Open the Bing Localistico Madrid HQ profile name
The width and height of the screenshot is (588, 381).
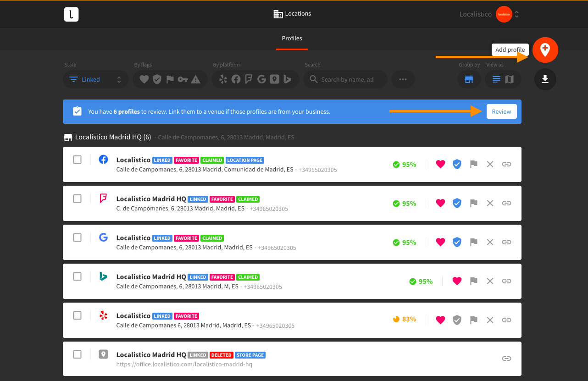point(151,277)
